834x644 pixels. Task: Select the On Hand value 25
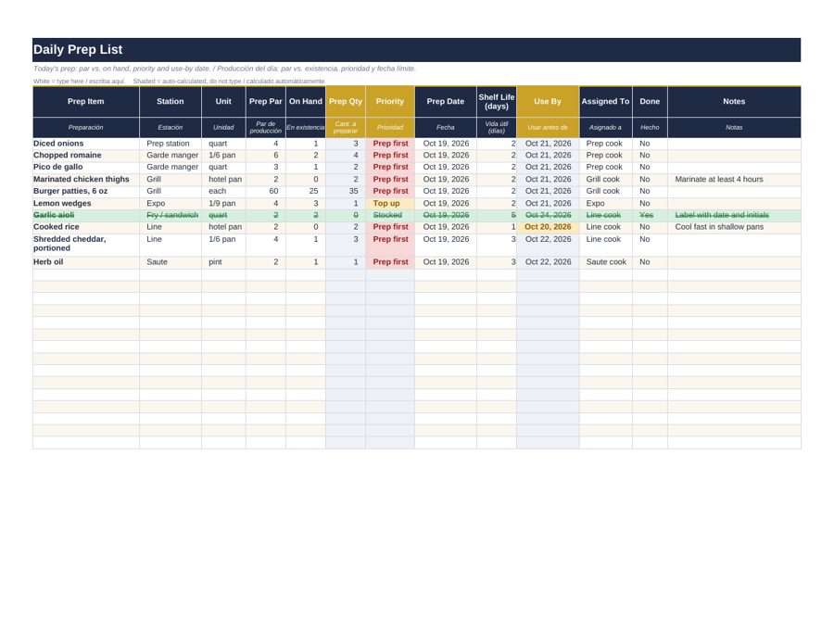point(305,191)
